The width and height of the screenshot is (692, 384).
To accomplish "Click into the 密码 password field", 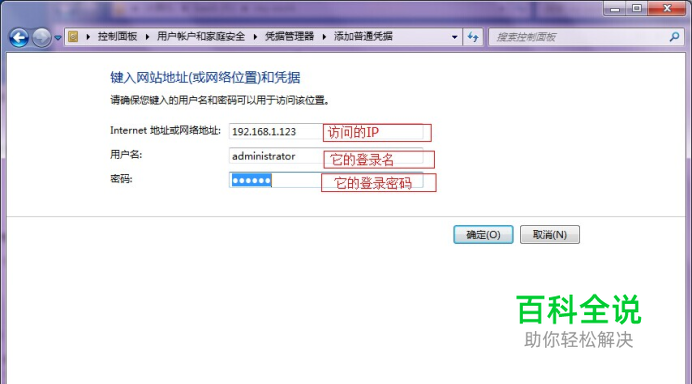I will [x=326, y=180].
